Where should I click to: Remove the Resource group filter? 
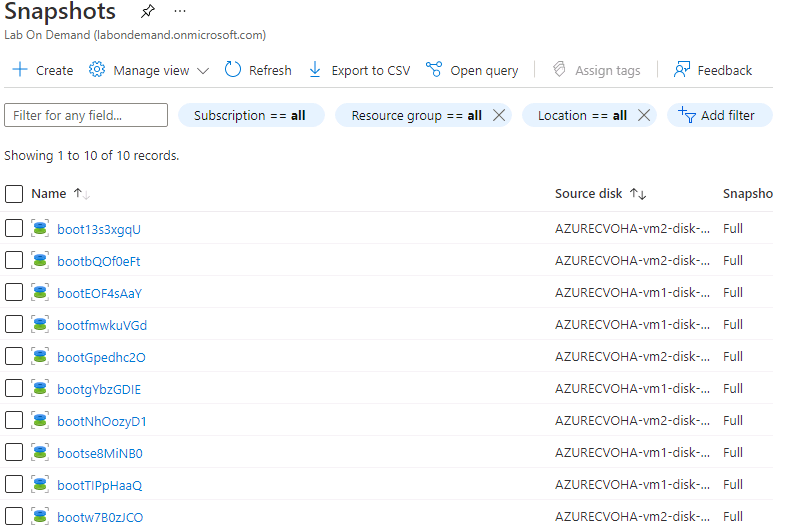[x=500, y=115]
